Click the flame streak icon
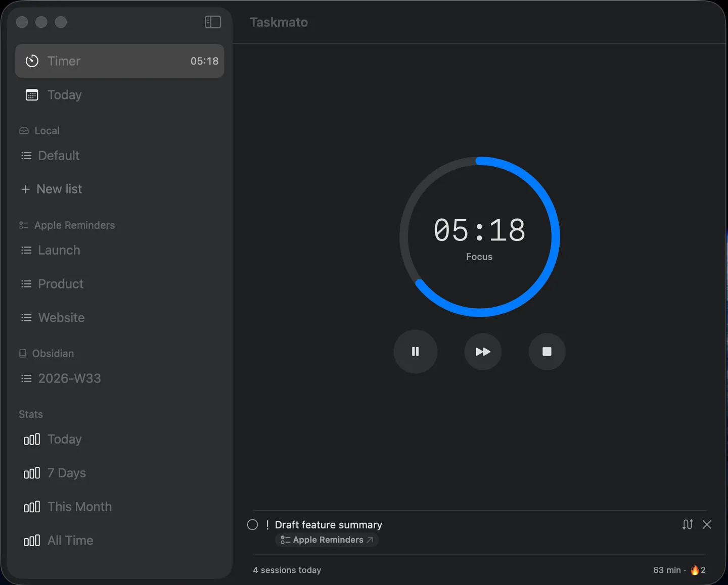 click(x=695, y=570)
